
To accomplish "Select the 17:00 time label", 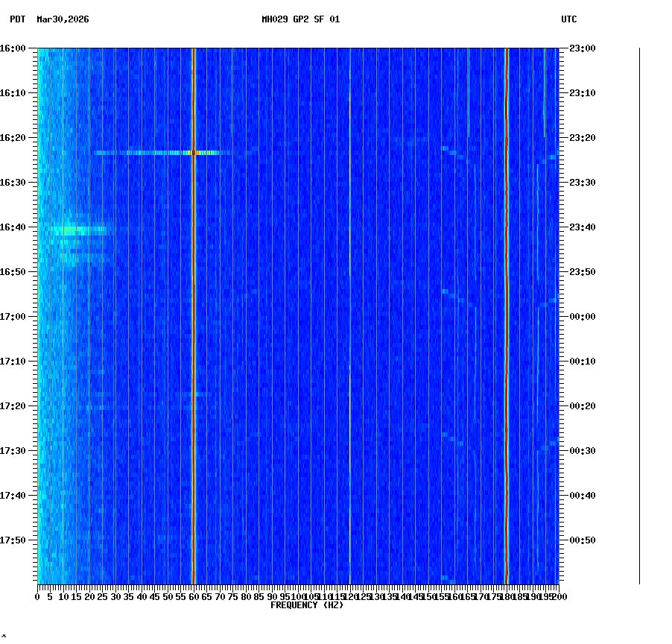I will tap(15, 315).
